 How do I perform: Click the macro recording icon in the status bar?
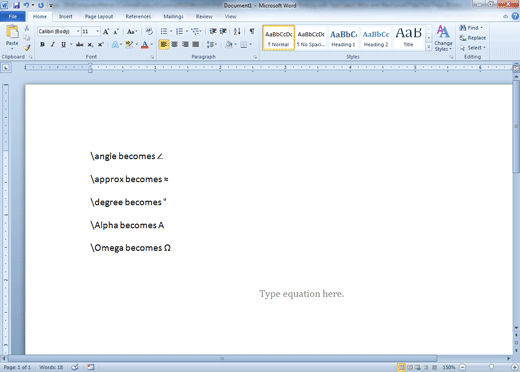click(x=91, y=367)
